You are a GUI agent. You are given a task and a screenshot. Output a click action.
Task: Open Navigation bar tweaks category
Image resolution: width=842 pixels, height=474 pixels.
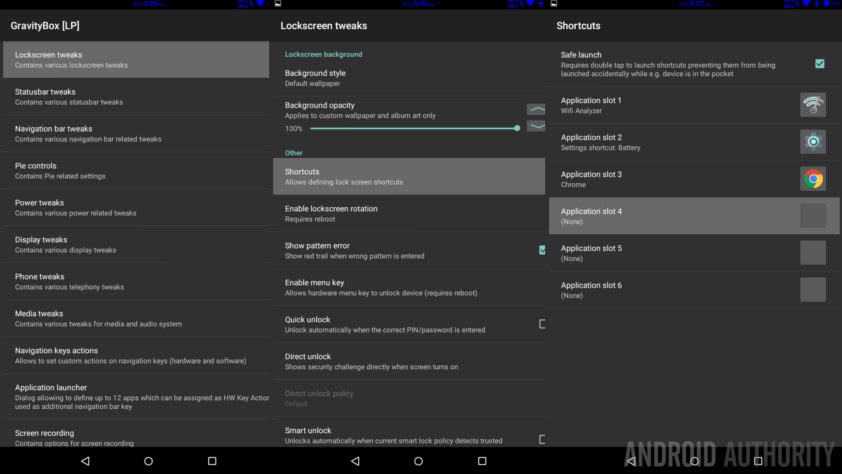(x=136, y=134)
